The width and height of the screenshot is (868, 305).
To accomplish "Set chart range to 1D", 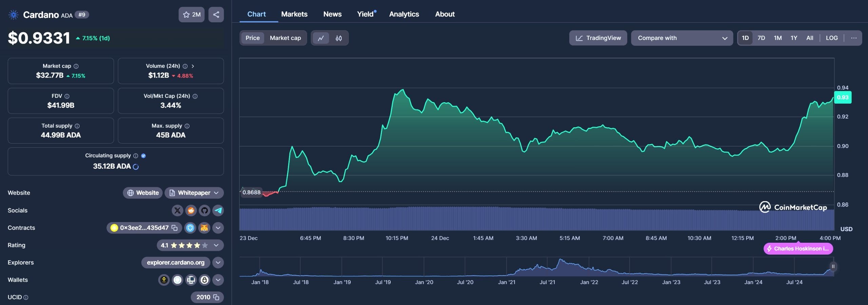I will click(745, 38).
